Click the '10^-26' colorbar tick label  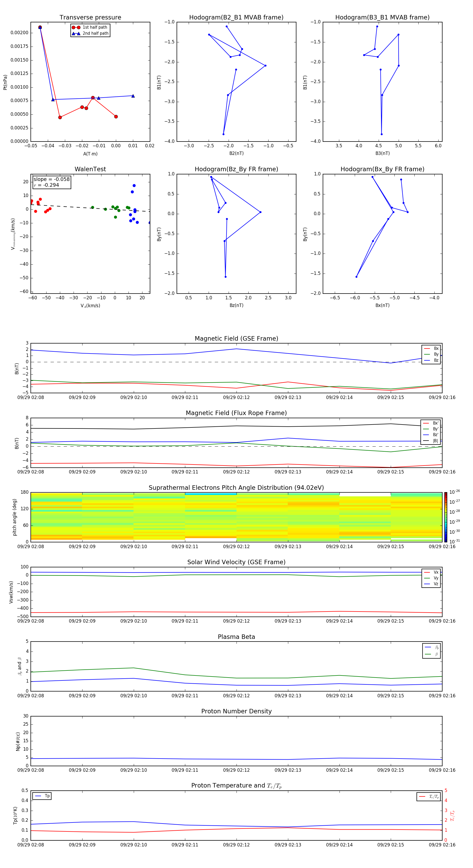click(x=455, y=492)
